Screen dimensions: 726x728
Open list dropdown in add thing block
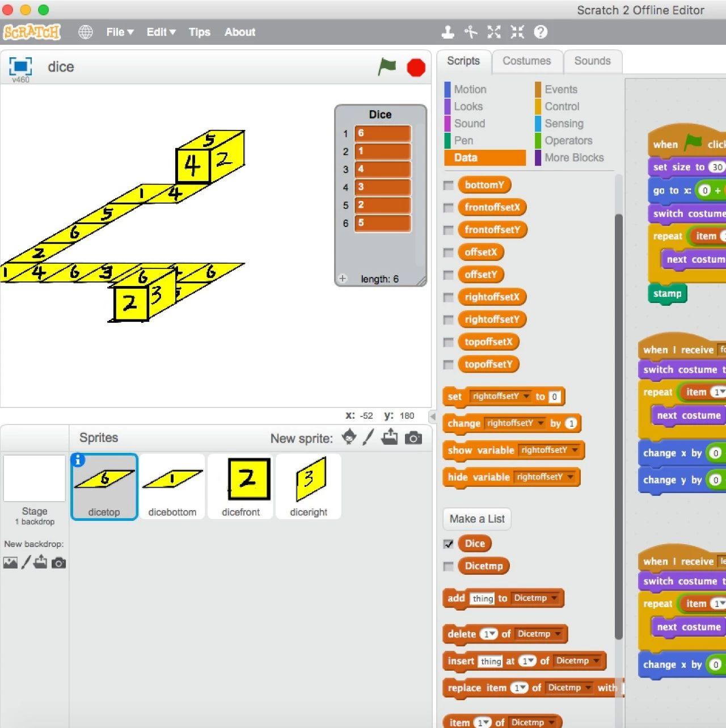tap(535, 598)
